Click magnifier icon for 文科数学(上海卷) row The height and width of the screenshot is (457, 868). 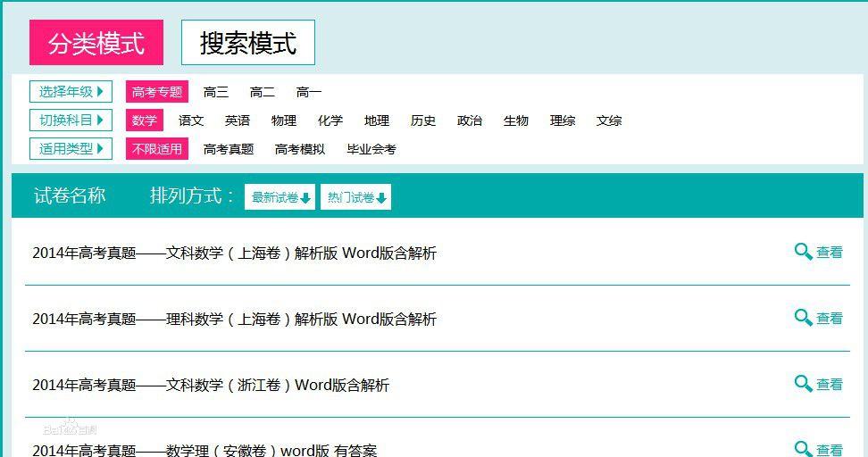click(x=803, y=252)
